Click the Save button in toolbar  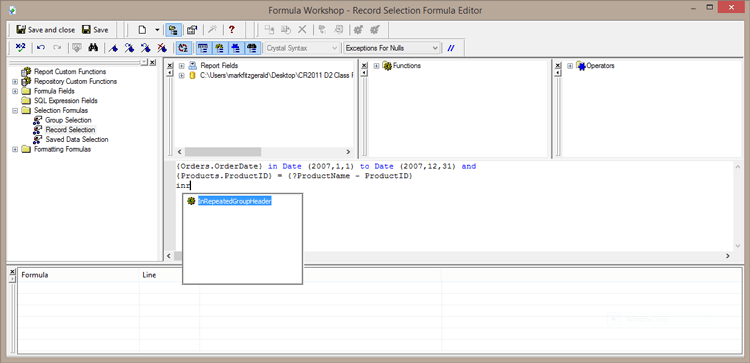coord(95,30)
